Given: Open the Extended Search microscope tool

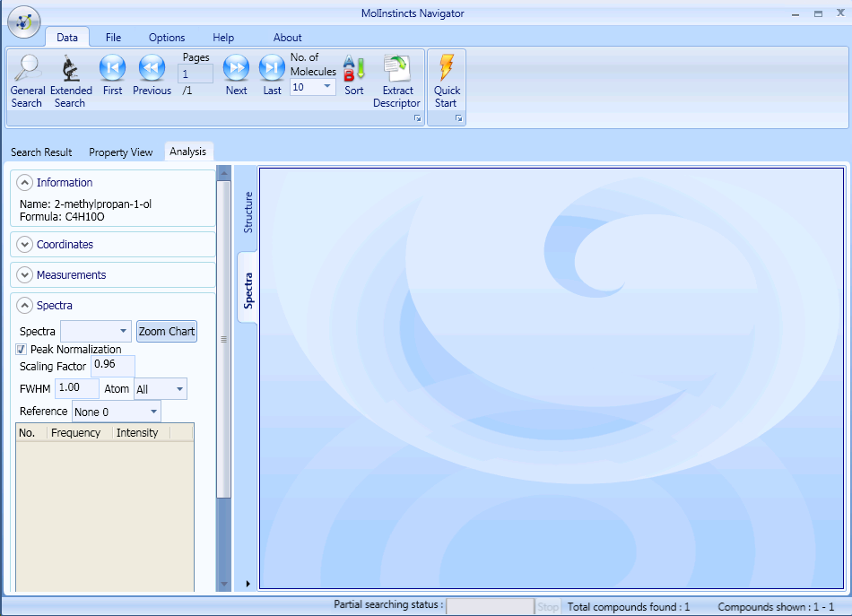Looking at the screenshot, I should (71, 81).
